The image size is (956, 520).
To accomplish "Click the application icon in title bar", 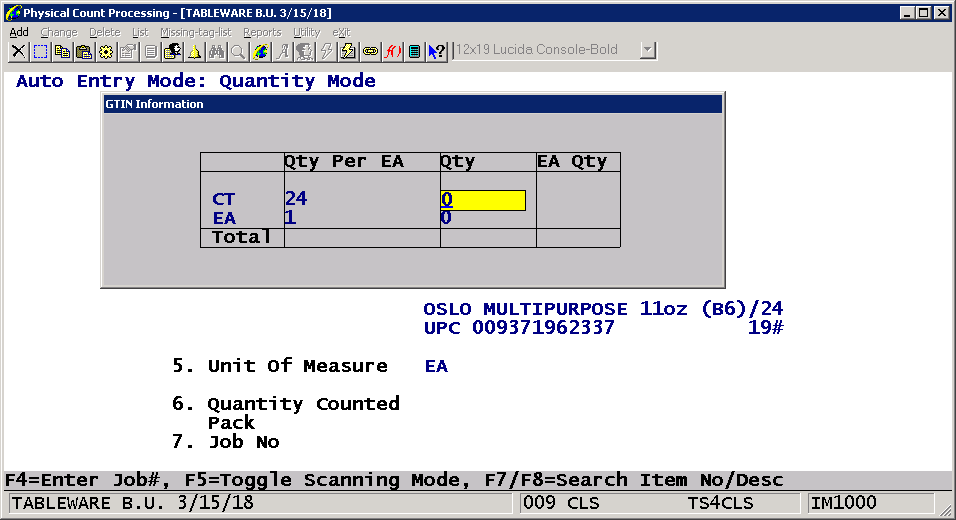I will pyautogui.click(x=13, y=13).
